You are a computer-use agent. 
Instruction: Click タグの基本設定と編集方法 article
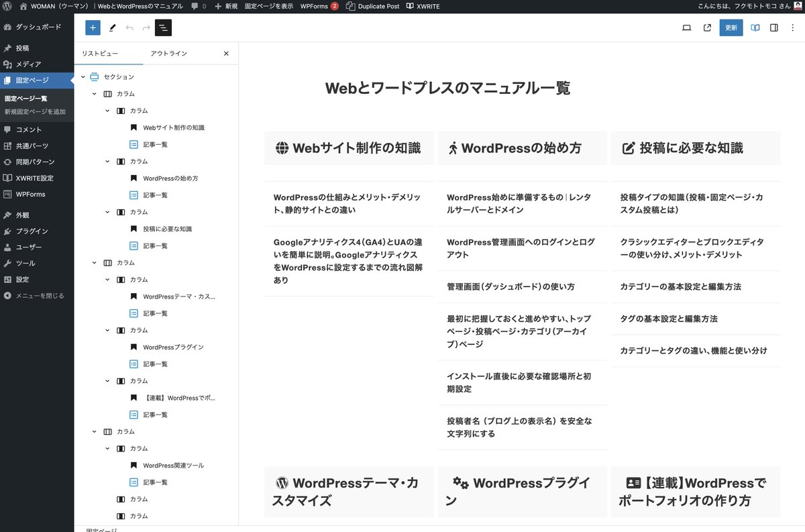(x=669, y=319)
